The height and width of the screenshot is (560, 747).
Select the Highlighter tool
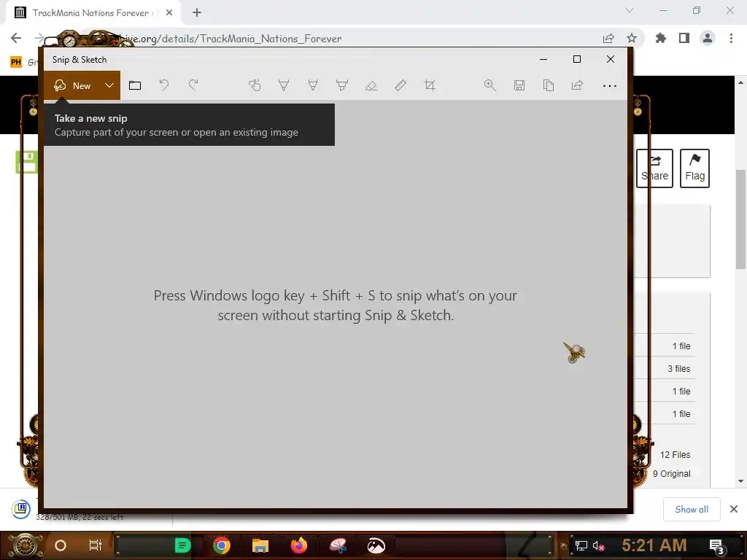pos(342,85)
